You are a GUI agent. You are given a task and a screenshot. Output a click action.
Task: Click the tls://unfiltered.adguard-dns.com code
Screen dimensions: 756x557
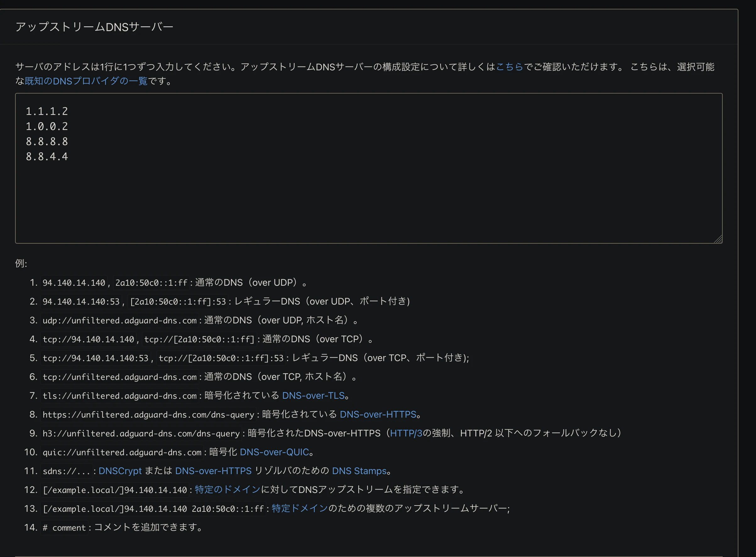coord(119,396)
